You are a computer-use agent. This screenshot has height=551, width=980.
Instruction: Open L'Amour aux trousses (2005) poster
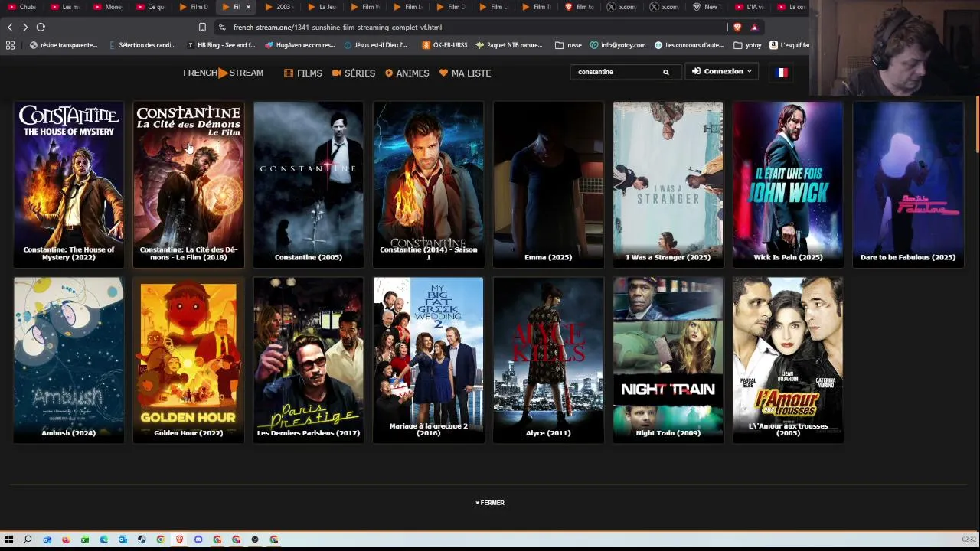click(x=788, y=360)
